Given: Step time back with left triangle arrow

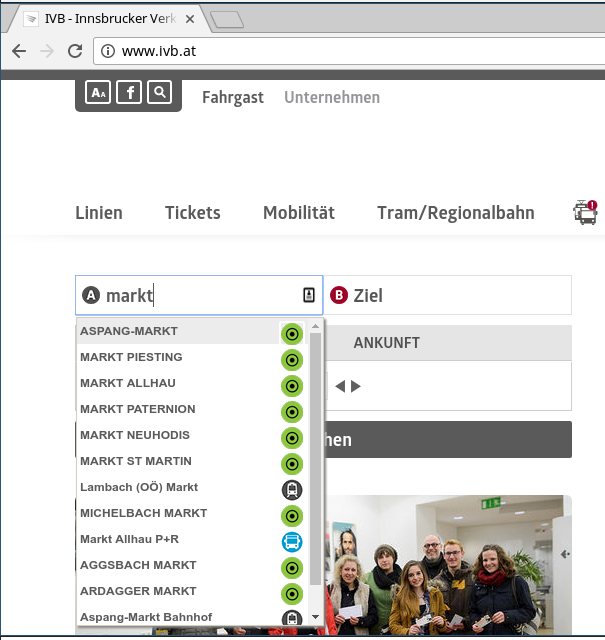Looking at the screenshot, I should click(x=340, y=386).
